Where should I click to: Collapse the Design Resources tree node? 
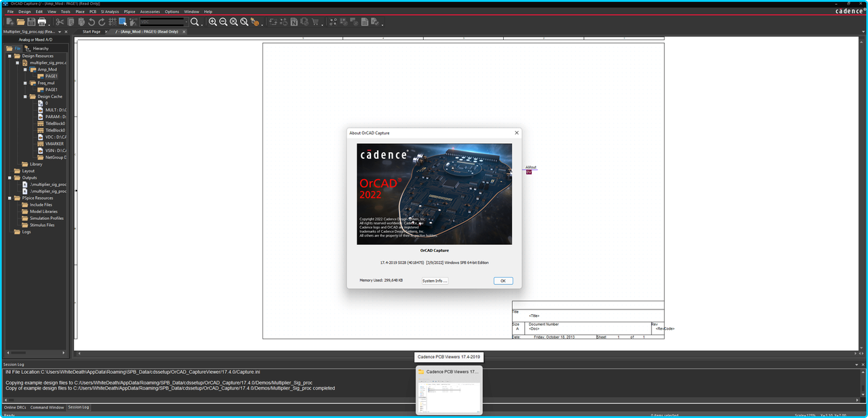click(x=9, y=56)
